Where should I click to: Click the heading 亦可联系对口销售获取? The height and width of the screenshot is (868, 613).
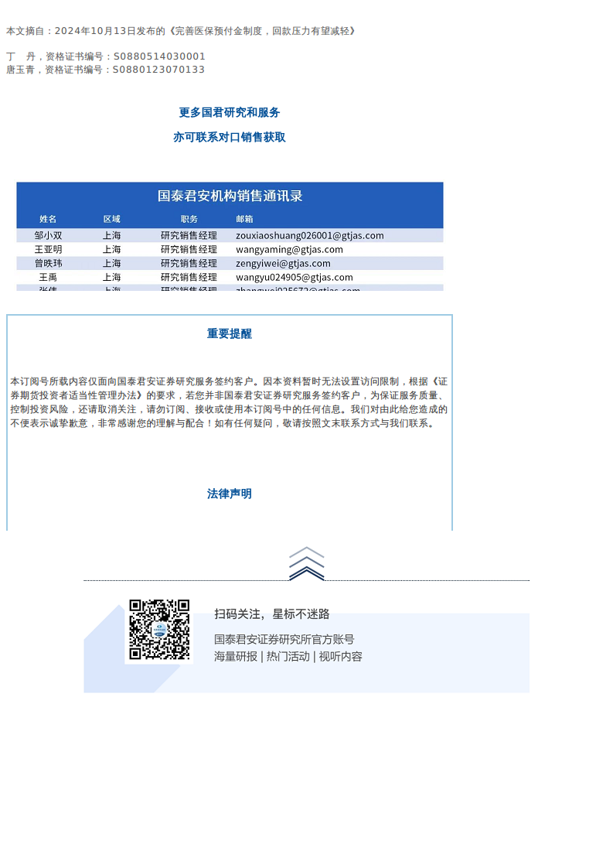(x=229, y=137)
